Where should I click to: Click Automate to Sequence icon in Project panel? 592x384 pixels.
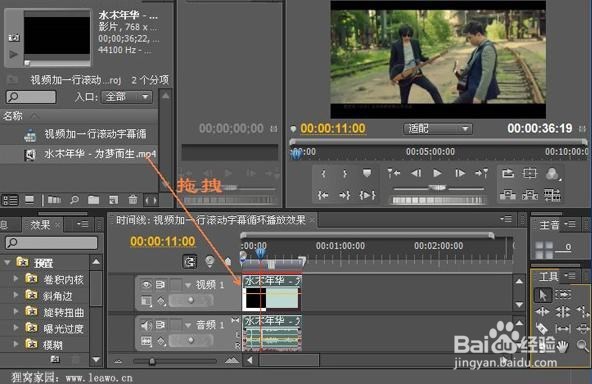tap(54, 200)
